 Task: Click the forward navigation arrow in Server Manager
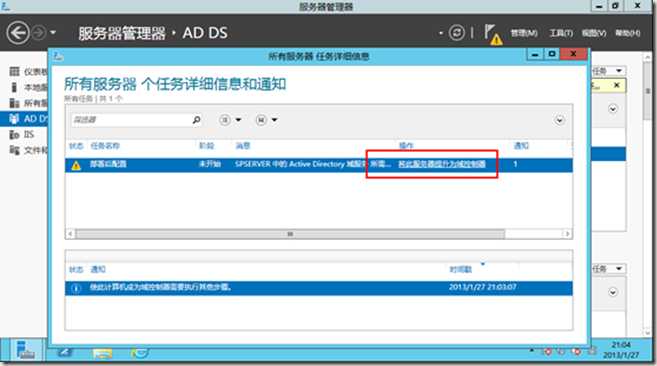[39, 33]
